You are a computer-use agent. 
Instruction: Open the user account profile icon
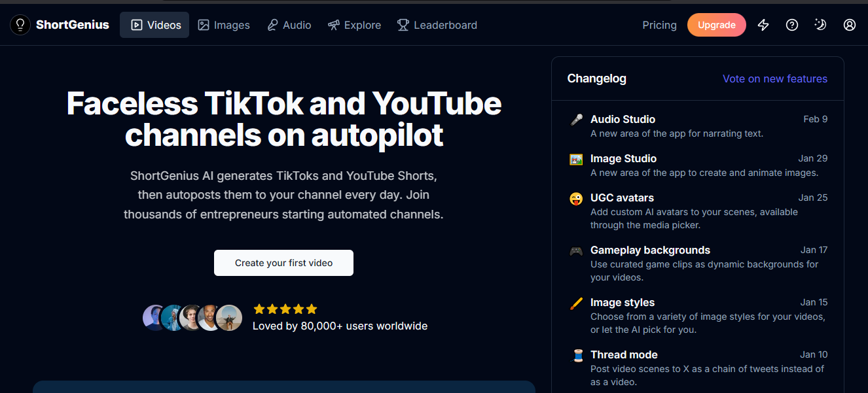(x=850, y=25)
